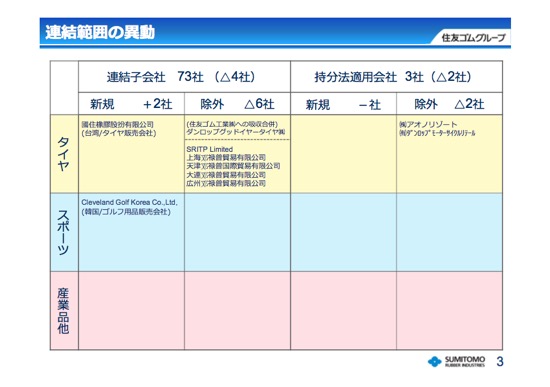Click the ㈱ダンロップモーターサイクルリテール entry
Viewport: 550px width, 387px height.
click(x=437, y=133)
